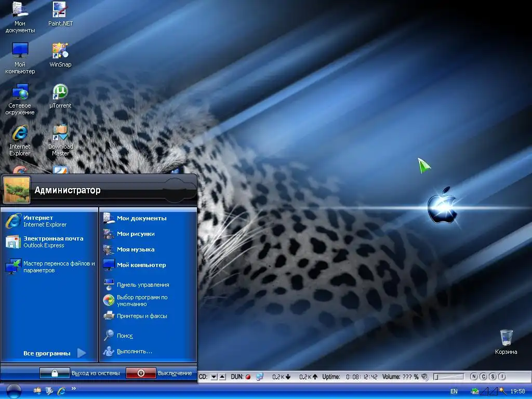The image size is (532, 399).
Task: Launch the WinSnap desktop shortcut
Action: pyautogui.click(x=60, y=55)
